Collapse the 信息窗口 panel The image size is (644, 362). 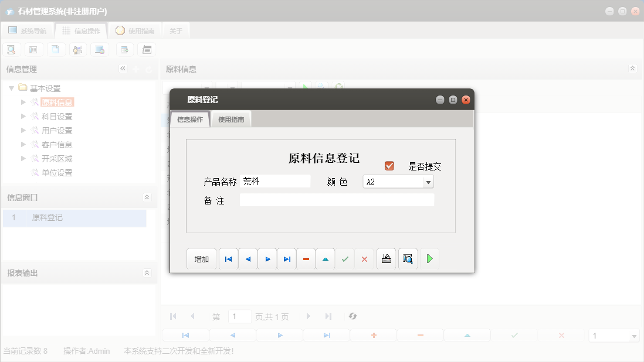point(147,197)
